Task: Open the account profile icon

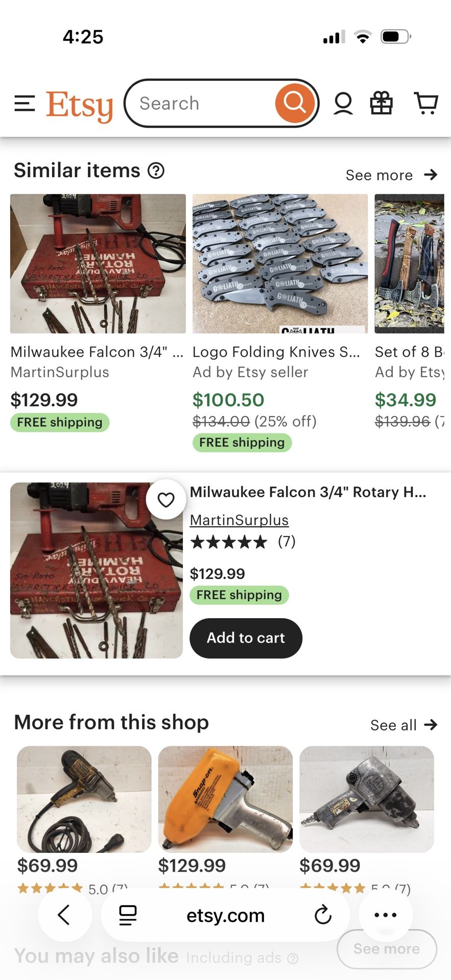Action: click(343, 104)
